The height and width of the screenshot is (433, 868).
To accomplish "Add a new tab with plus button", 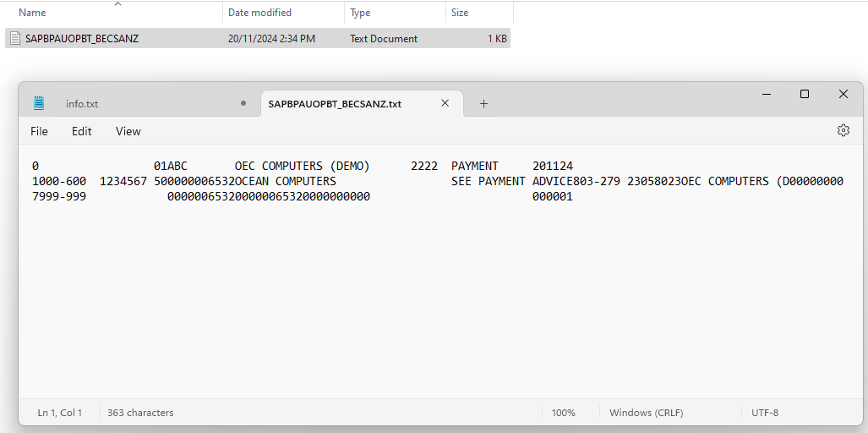I will click(483, 103).
